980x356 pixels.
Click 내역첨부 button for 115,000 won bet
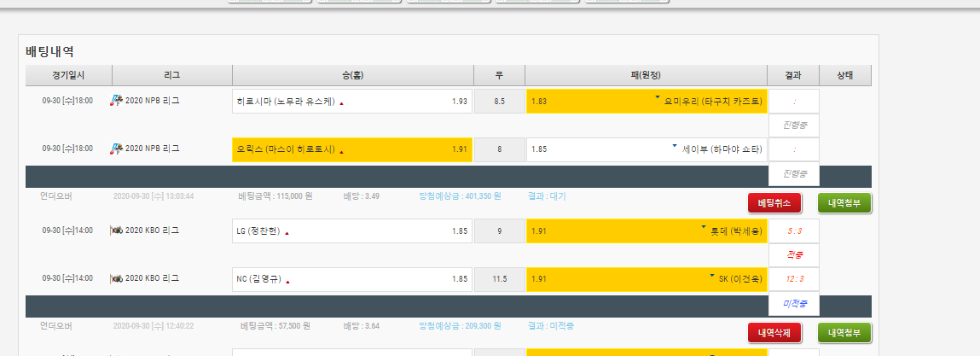pos(844,203)
